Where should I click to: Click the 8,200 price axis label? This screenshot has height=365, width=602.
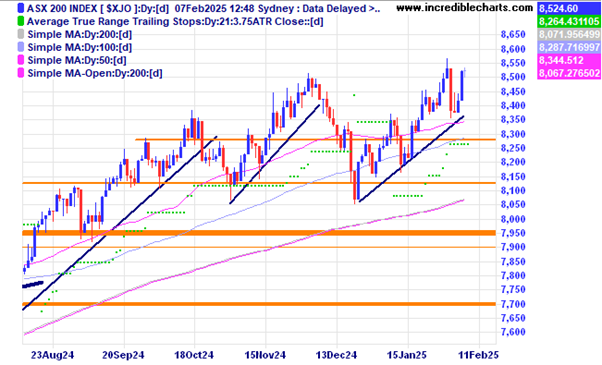point(513,162)
